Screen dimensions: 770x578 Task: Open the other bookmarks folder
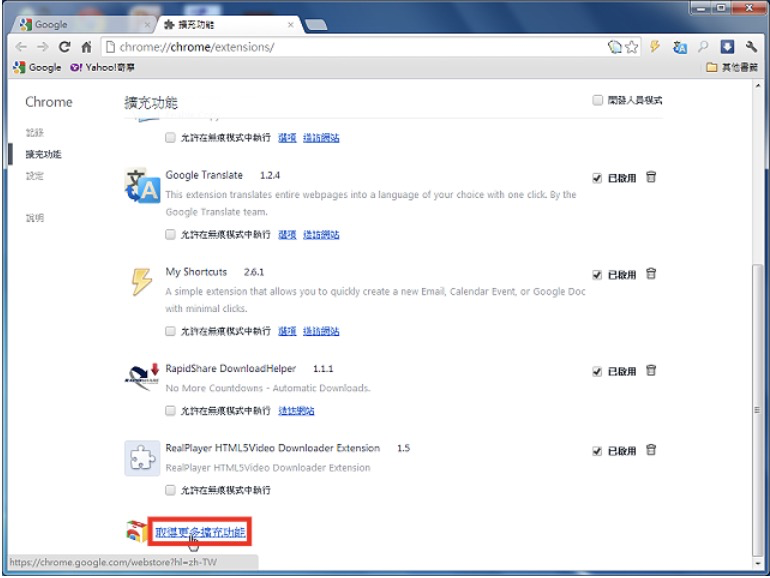[732, 67]
